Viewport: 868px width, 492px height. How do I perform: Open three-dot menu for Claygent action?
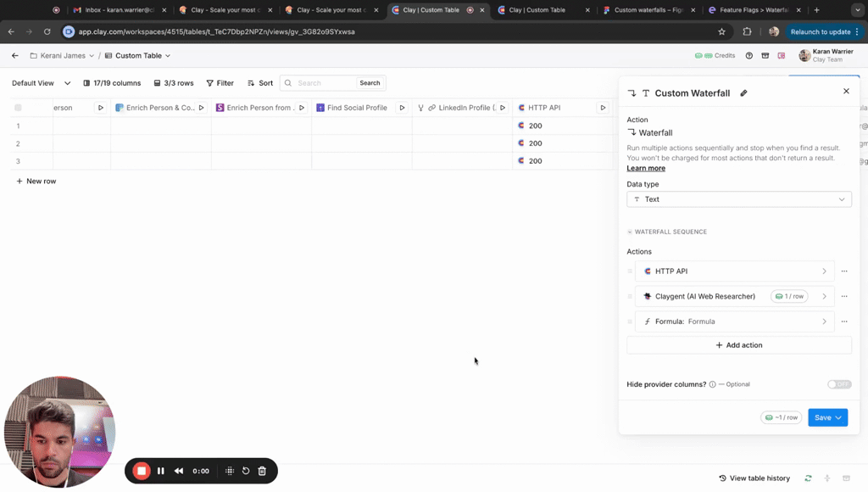844,297
